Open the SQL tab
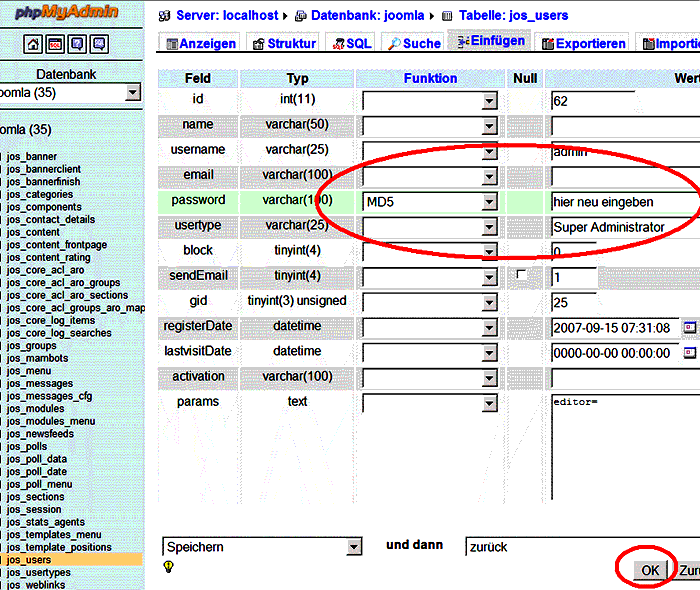This screenshot has height=590, width=700. pyautogui.click(x=352, y=43)
